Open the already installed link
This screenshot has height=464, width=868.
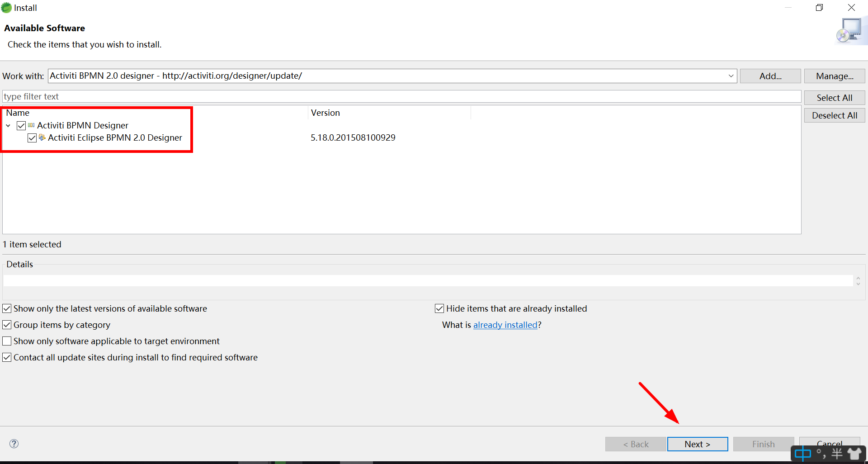tap(505, 325)
